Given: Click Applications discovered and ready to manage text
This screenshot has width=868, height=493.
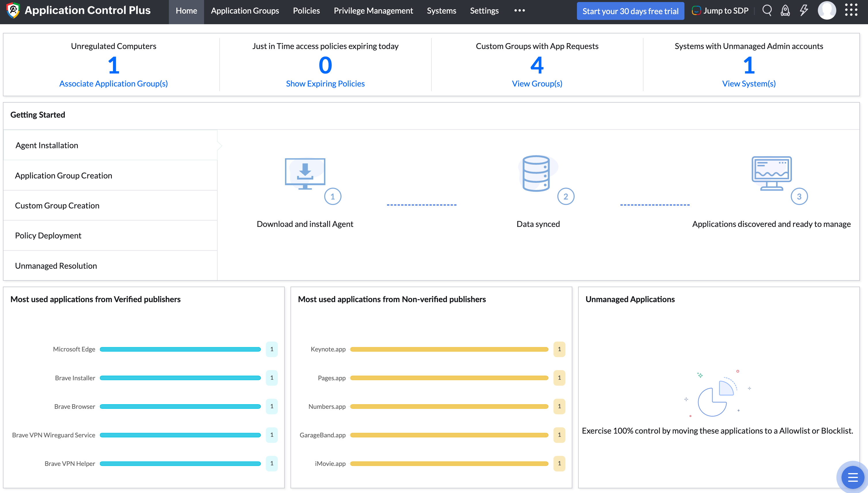Looking at the screenshot, I should click(x=771, y=224).
